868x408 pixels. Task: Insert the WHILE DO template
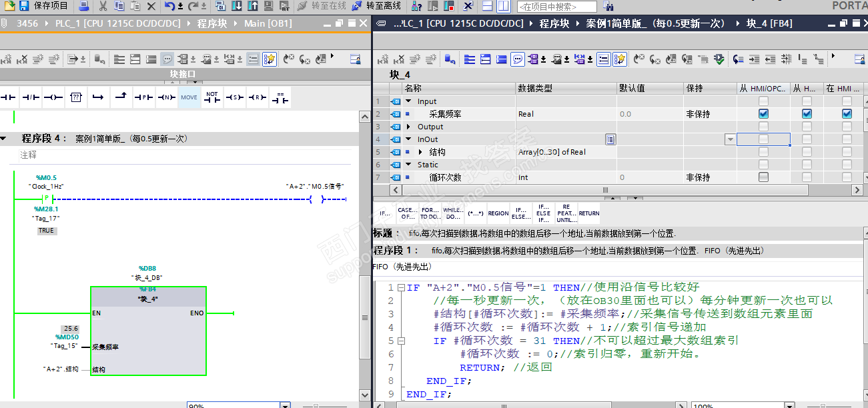point(453,213)
